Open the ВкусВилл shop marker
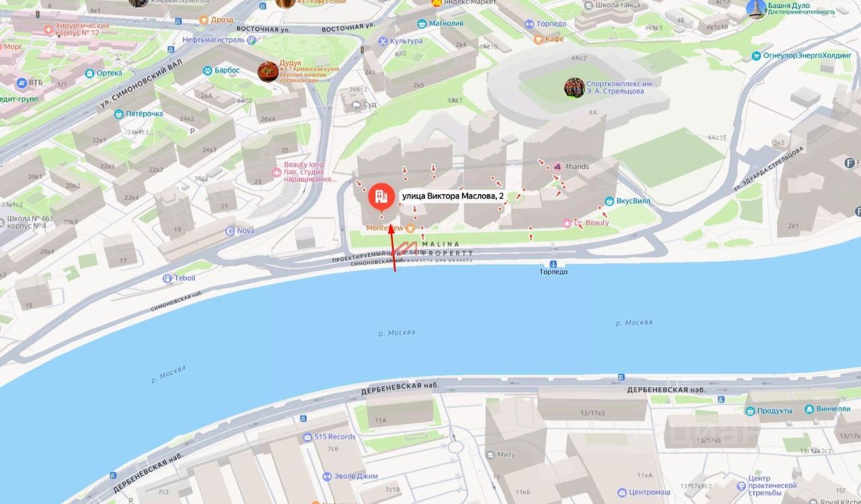The image size is (861, 504). tap(610, 201)
